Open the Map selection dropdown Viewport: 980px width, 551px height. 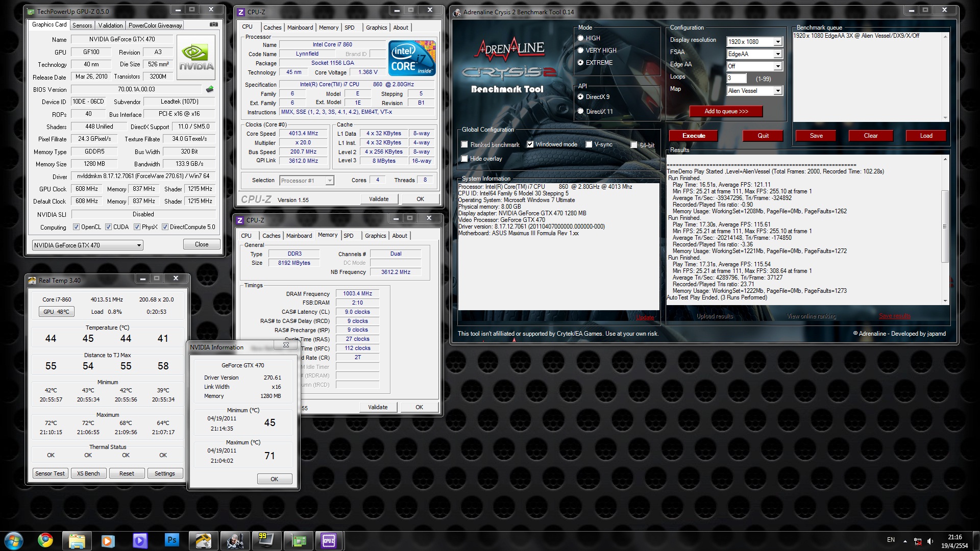[777, 91]
